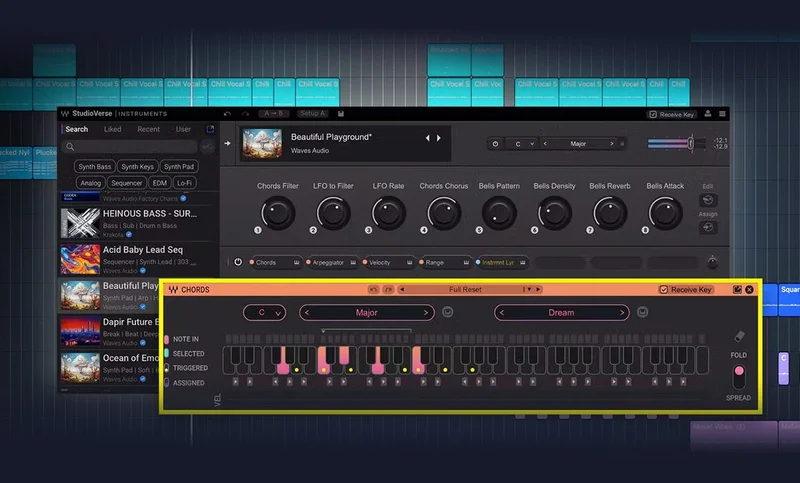The height and width of the screenshot is (483, 800).
Task: Click the Assign macro icon
Action: coord(708,227)
